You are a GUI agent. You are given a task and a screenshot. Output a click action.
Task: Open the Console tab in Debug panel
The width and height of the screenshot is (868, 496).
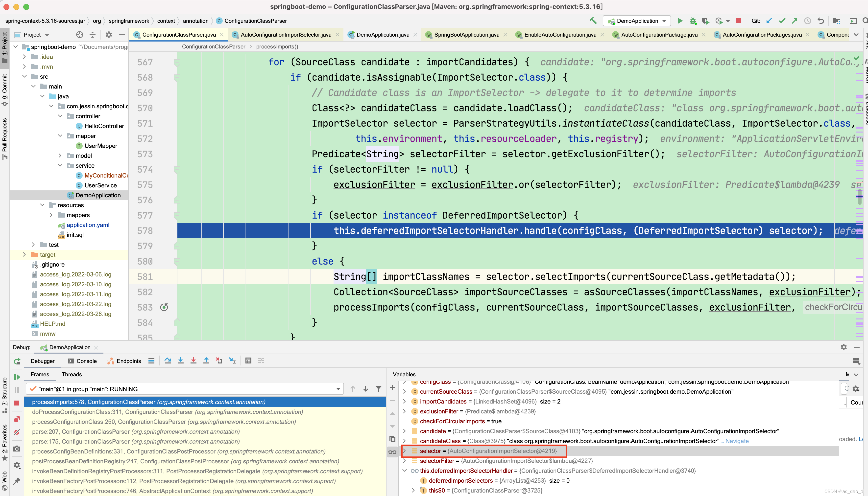pos(82,361)
